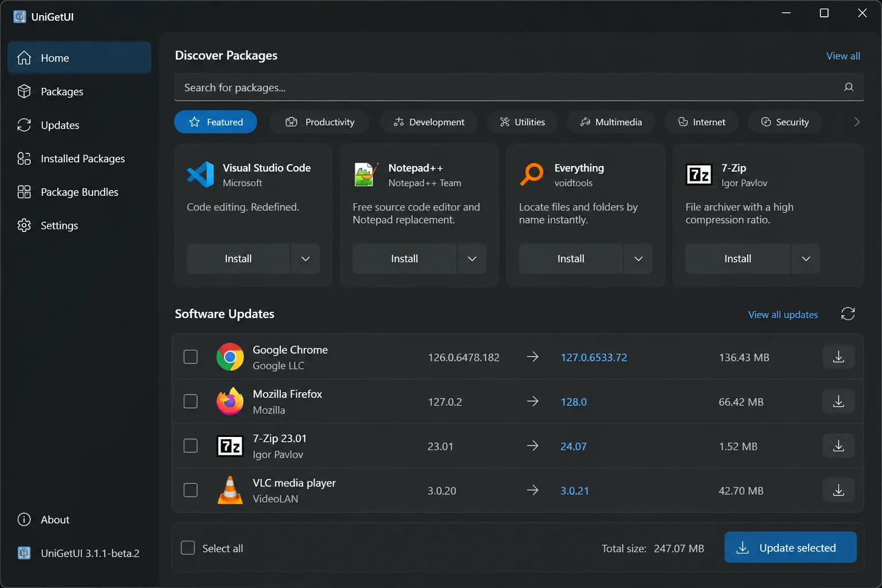Select the Development category chip
The height and width of the screenshot is (588, 882).
pyautogui.click(x=429, y=122)
